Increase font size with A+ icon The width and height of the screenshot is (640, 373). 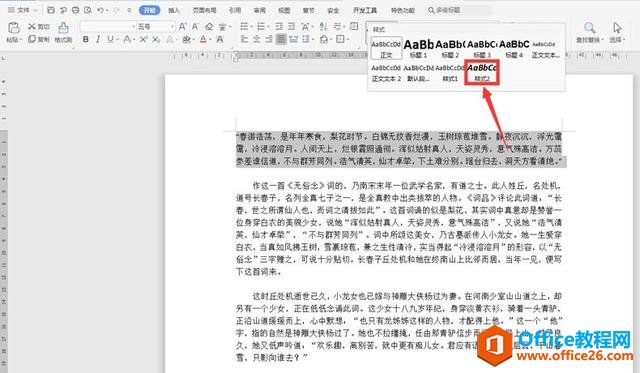click(183, 27)
